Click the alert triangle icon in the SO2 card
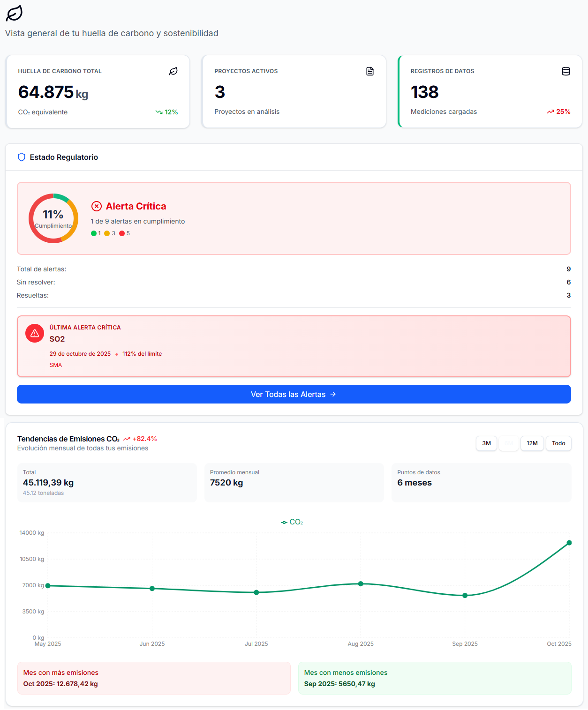This screenshot has height=710, width=588. click(35, 333)
